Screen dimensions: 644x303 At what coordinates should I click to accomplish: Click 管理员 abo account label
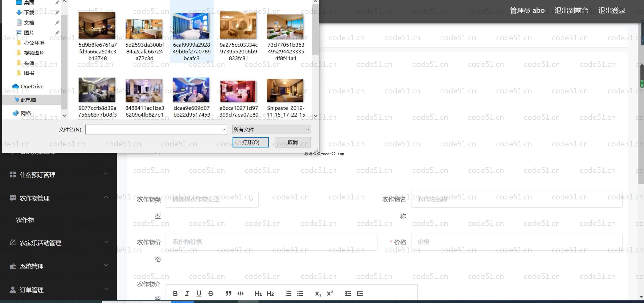[x=527, y=11]
